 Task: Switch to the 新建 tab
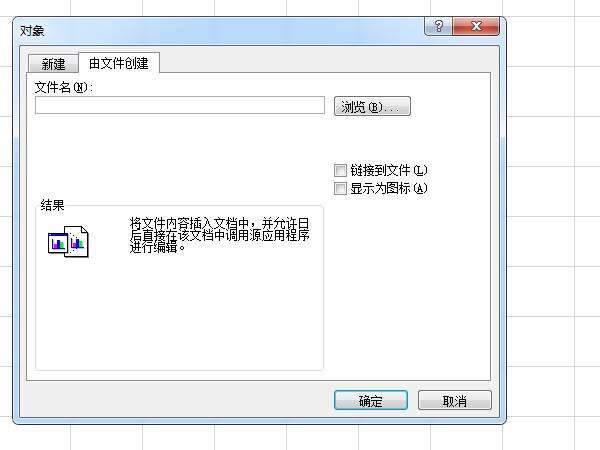(x=53, y=64)
